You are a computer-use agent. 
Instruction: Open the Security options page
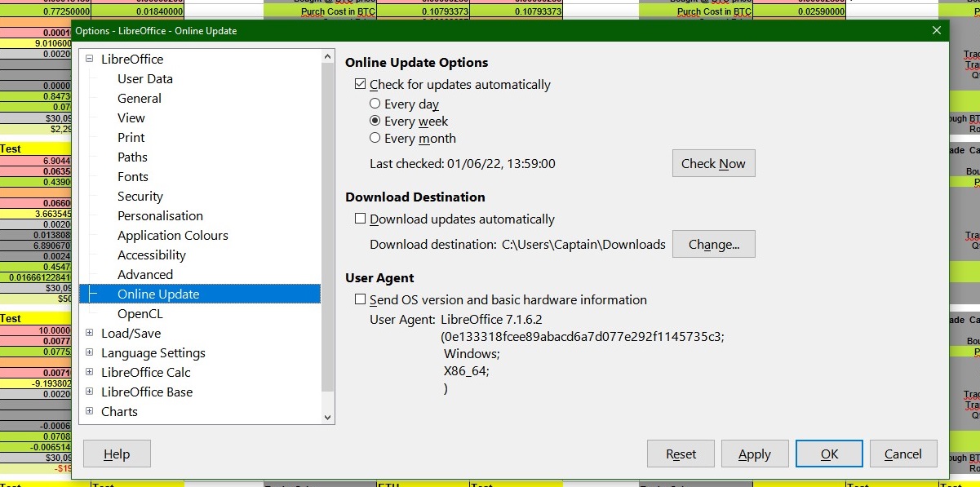click(x=140, y=196)
